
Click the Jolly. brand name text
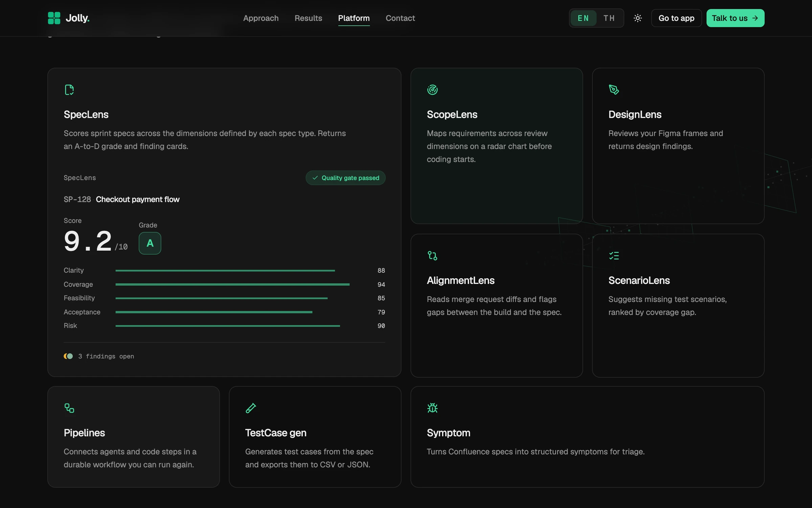point(77,18)
